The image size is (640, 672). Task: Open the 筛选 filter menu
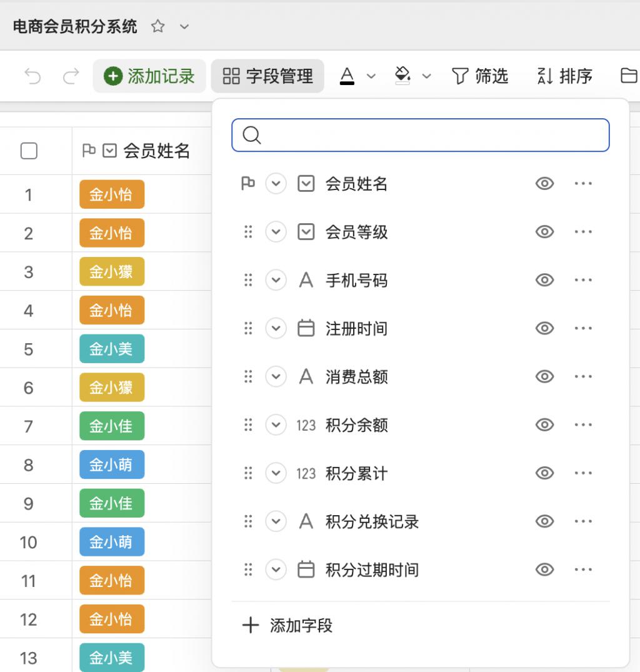(480, 76)
